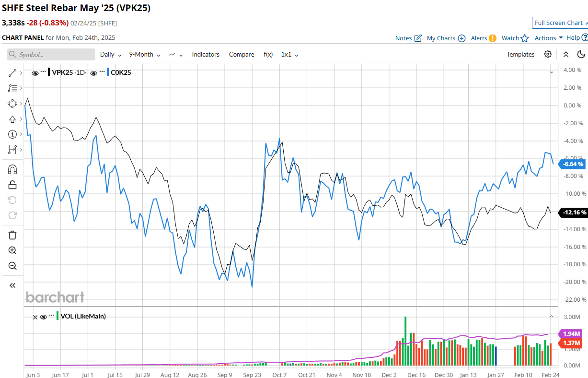Open the Daily interval dropdown

tap(110, 55)
